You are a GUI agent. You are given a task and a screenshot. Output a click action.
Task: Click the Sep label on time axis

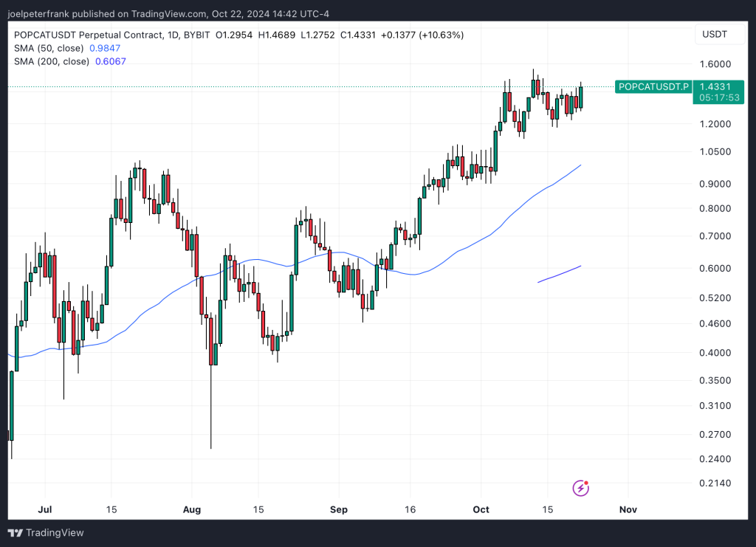click(x=338, y=509)
